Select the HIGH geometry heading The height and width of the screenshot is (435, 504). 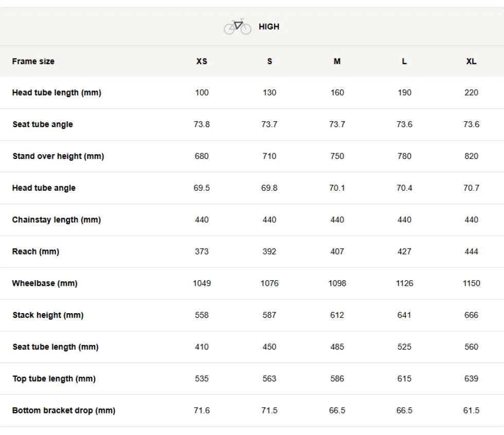pyautogui.click(x=269, y=27)
